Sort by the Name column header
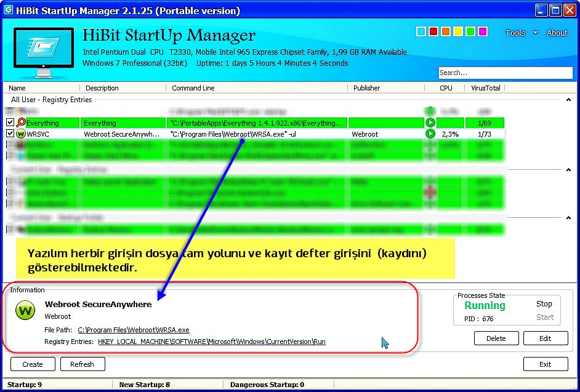Viewport: 580px width, 392px height. point(17,88)
